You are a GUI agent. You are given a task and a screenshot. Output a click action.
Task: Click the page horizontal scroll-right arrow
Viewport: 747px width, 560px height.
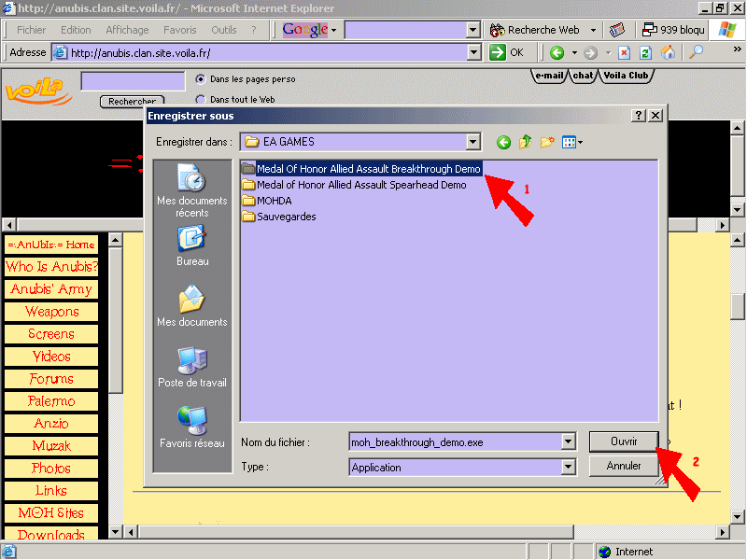[x=723, y=532]
